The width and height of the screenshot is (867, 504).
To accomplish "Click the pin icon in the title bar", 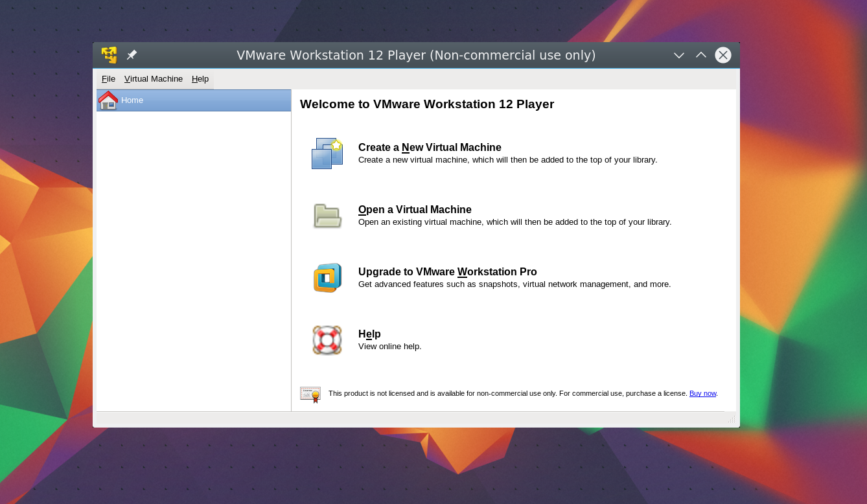I will (x=132, y=55).
